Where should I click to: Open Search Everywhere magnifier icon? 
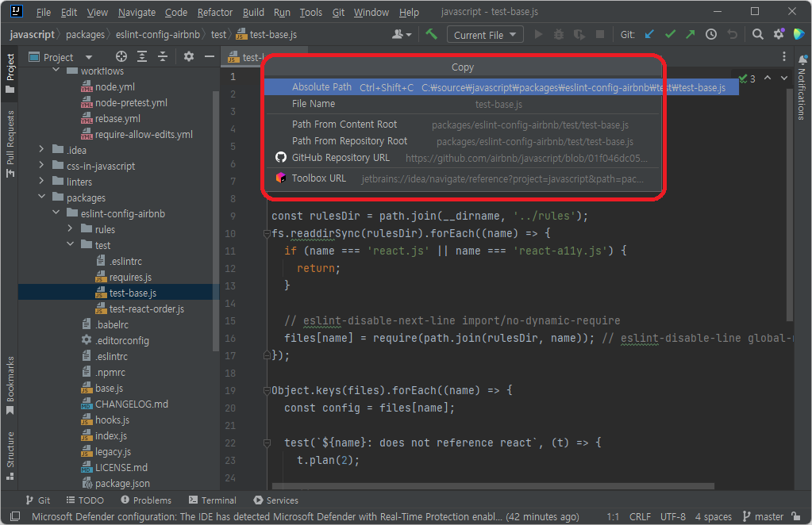pos(757,34)
